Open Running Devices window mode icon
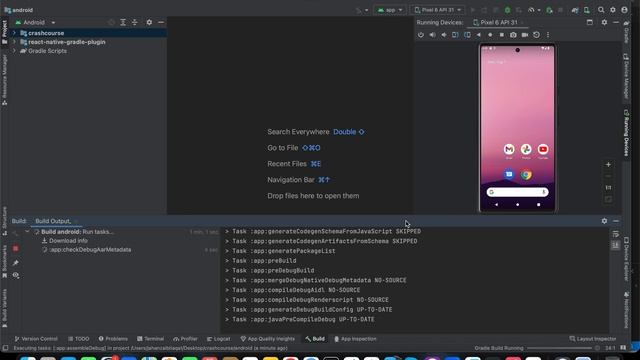640x360 pixels. (589, 22)
